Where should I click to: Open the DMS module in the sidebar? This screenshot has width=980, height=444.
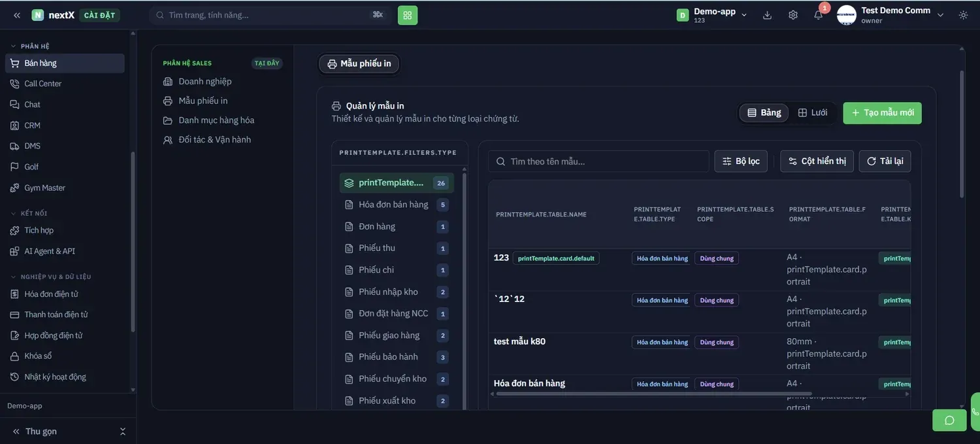65,146
